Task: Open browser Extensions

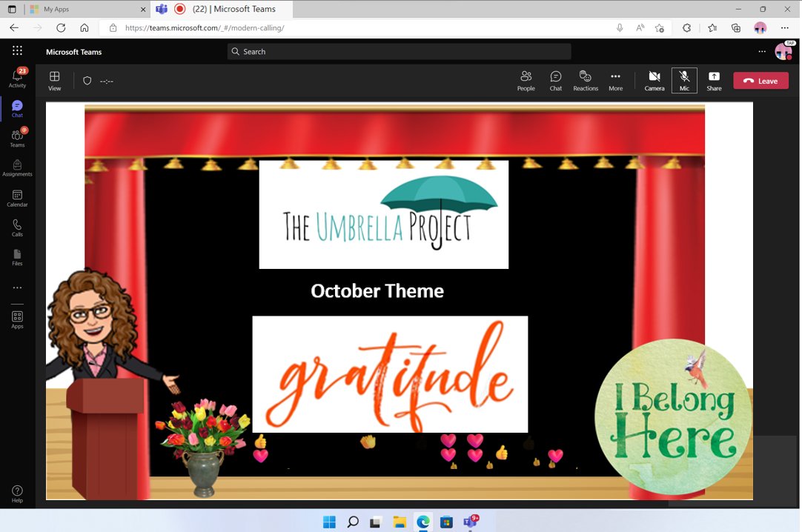Action: point(687,27)
